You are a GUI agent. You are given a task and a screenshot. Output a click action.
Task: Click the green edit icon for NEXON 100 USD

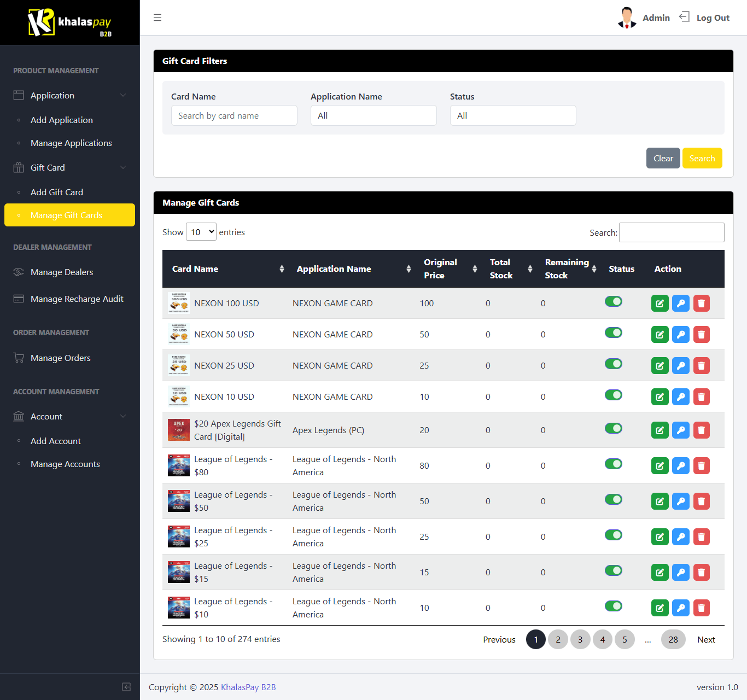660,304
